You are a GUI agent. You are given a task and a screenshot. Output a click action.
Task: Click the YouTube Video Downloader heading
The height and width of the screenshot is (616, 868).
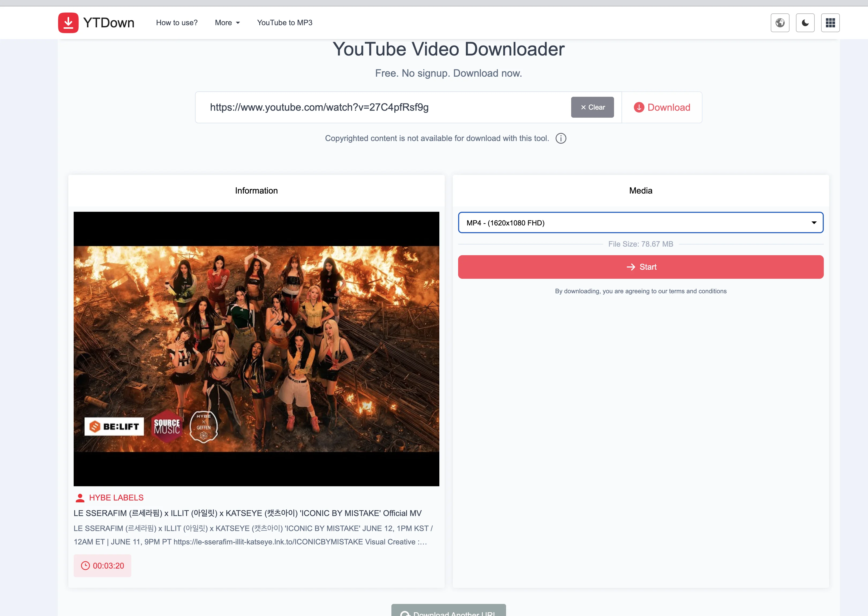(x=448, y=49)
